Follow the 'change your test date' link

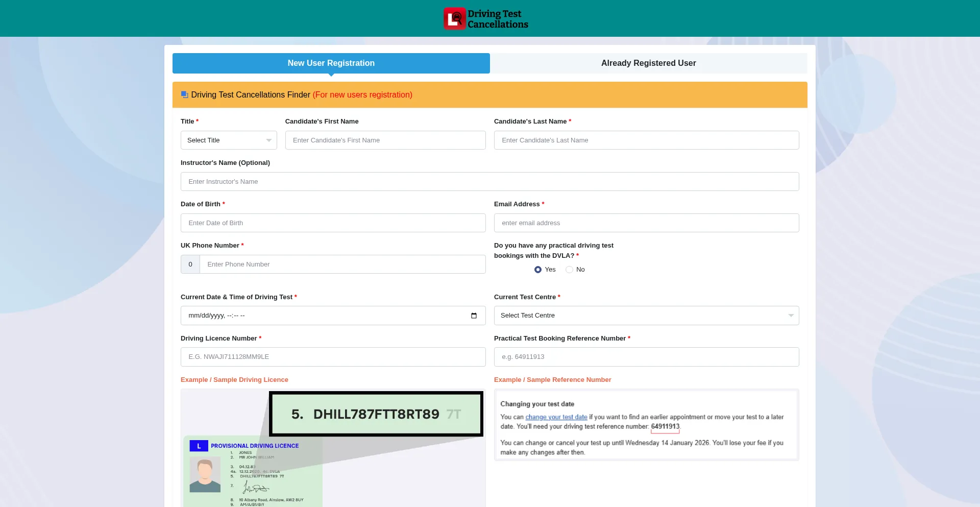coord(556,417)
